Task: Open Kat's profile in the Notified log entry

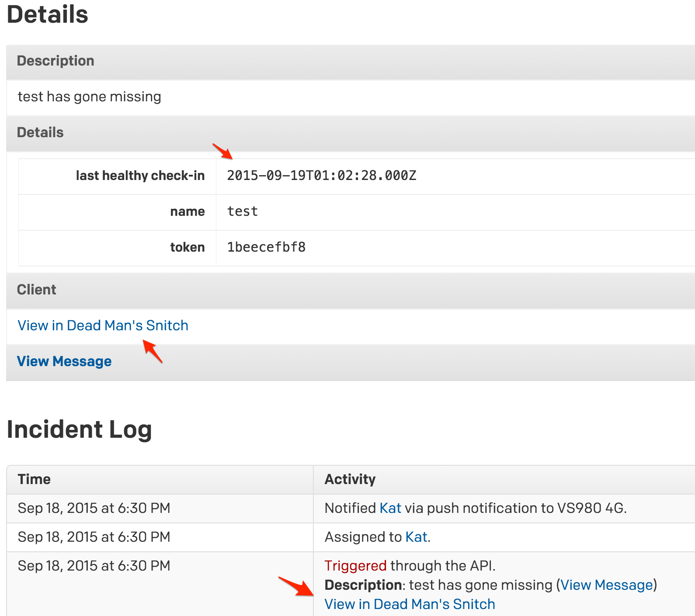Action: (390, 508)
